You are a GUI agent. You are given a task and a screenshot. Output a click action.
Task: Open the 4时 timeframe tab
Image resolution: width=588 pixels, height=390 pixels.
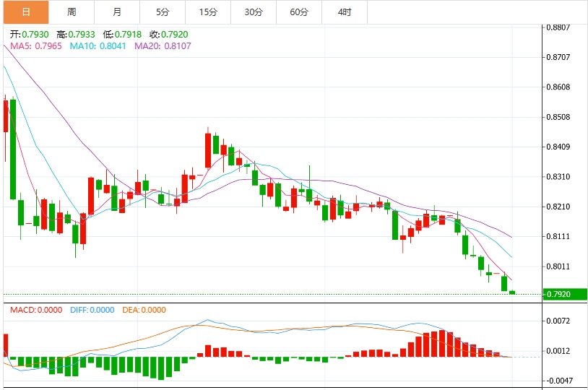click(x=345, y=12)
